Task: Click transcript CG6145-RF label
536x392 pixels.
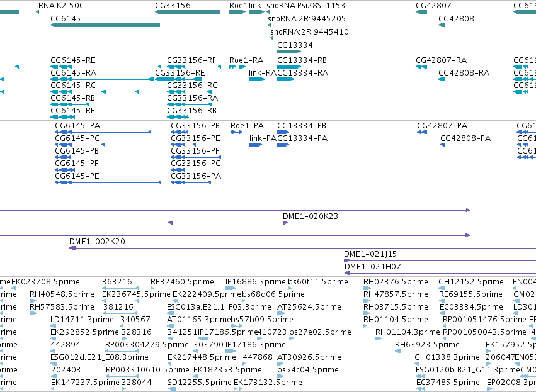Action: click(72, 111)
